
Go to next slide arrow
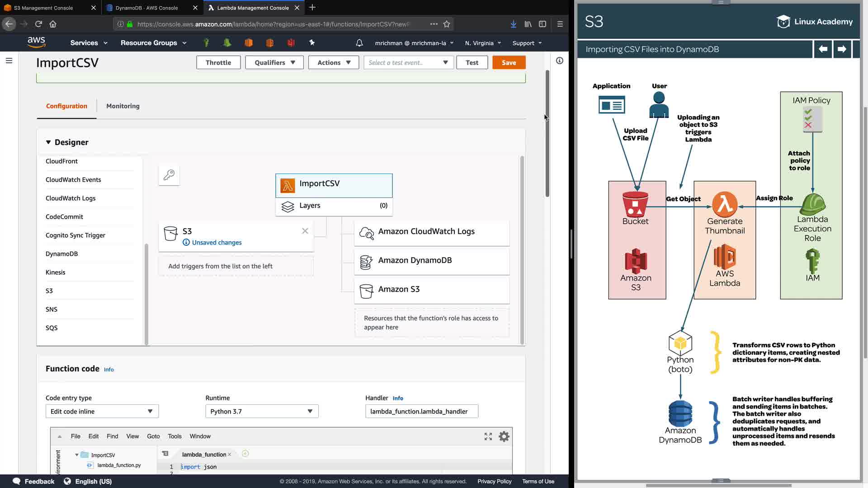(x=841, y=49)
